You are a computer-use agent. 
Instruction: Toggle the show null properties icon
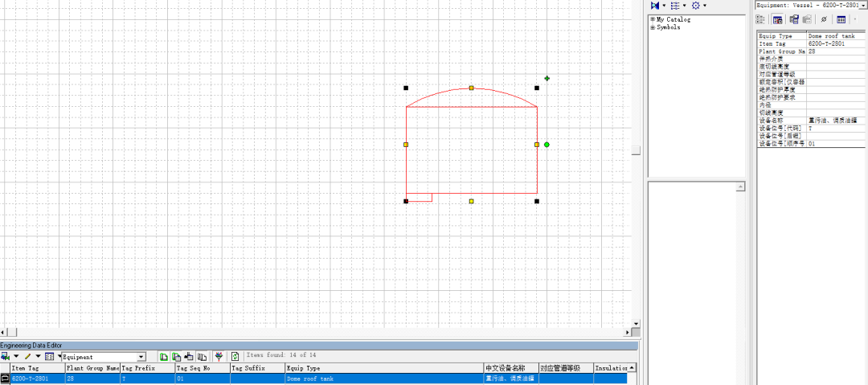(825, 19)
